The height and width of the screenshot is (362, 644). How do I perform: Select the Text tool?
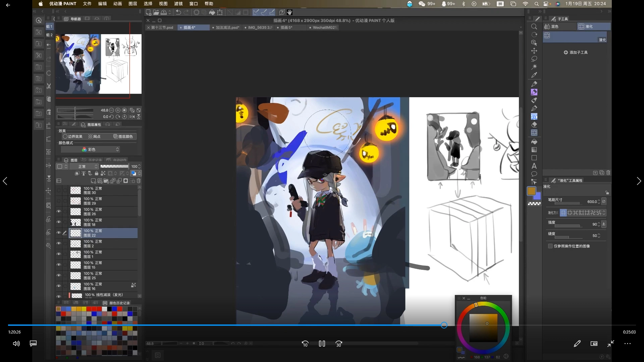534,166
